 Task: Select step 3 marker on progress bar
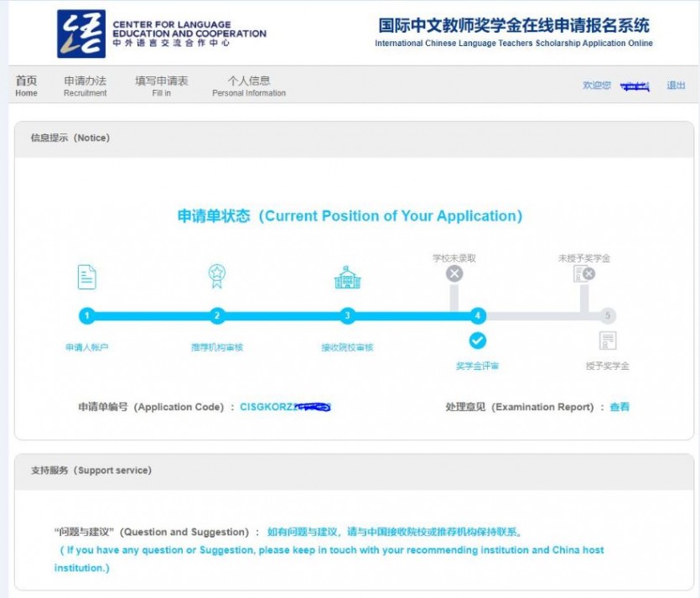[347, 315]
